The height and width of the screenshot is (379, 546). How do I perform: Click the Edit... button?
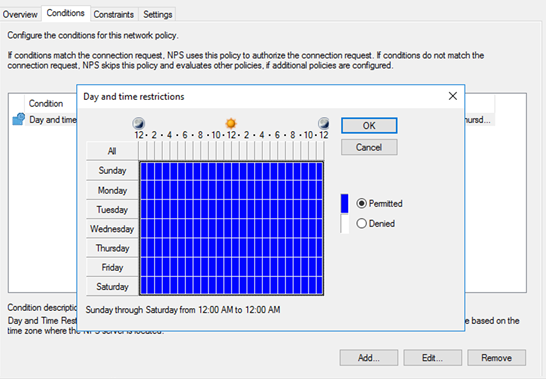click(x=432, y=358)
